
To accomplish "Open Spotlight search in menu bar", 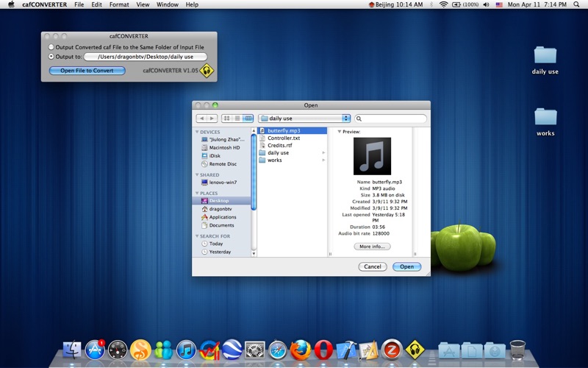I will pos(576,4).
